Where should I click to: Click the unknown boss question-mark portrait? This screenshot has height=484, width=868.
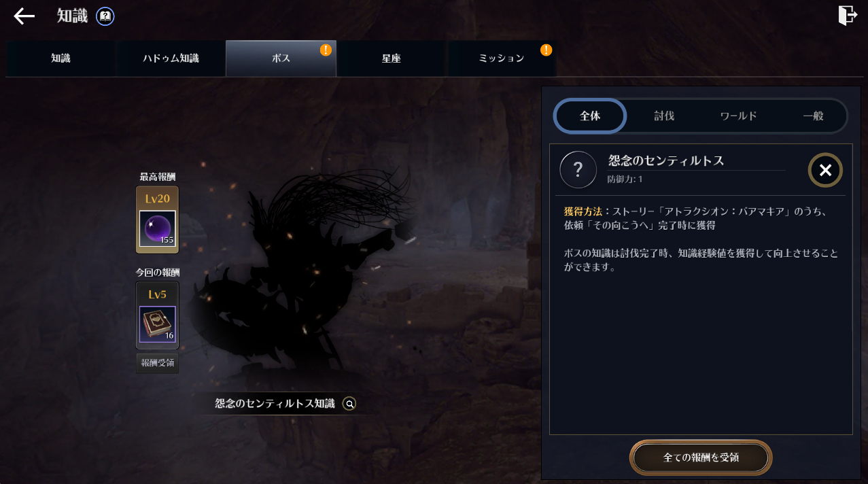pos(578,170)
